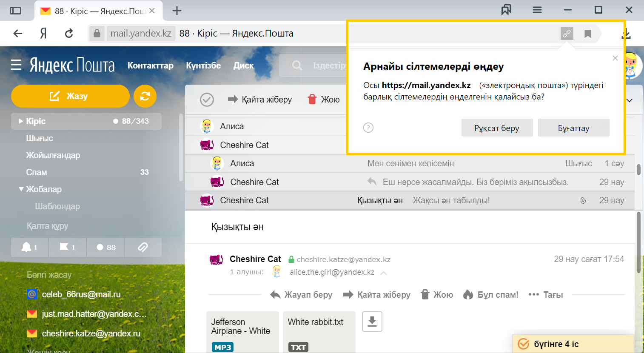Filter messages with attachments paperclip
This screenshot has width=644, height=353.
click(x=143, y=247)
